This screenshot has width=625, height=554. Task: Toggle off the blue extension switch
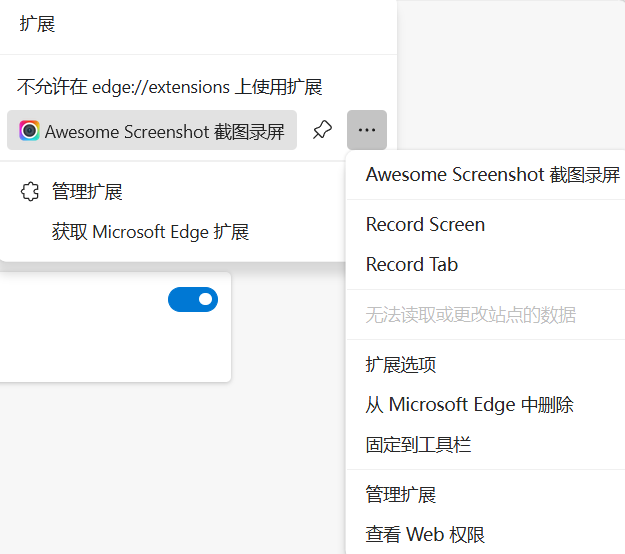(x=193, y=299)
